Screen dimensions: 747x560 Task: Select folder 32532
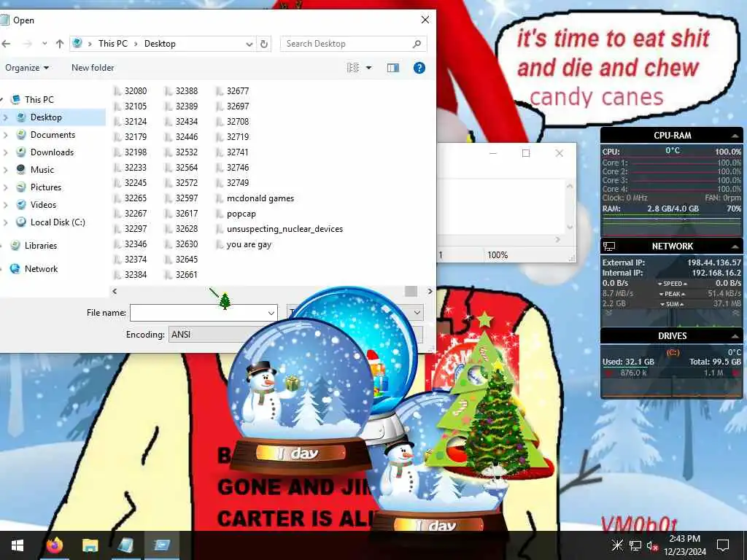[181, 152]
